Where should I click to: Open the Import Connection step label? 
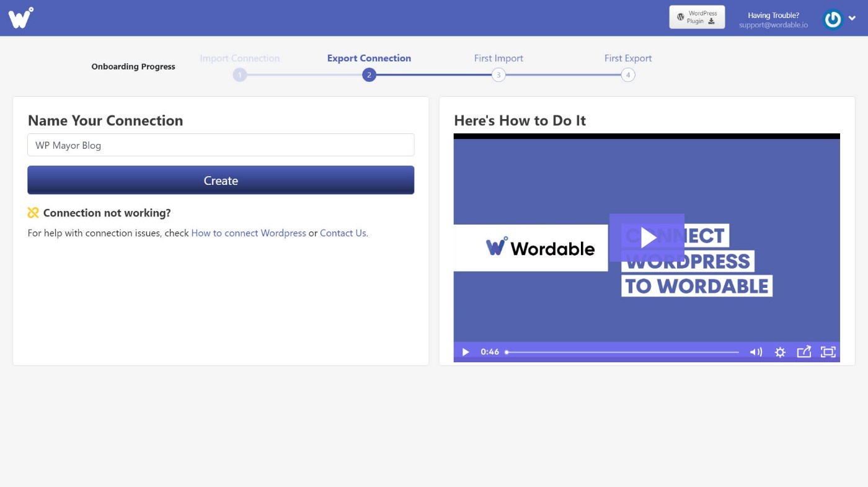240,58
